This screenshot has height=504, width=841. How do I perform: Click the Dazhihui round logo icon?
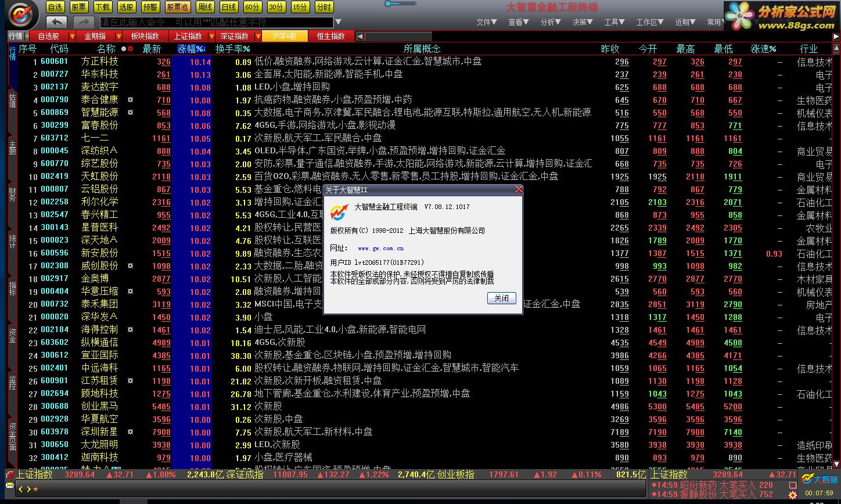[x=21, y=15]
